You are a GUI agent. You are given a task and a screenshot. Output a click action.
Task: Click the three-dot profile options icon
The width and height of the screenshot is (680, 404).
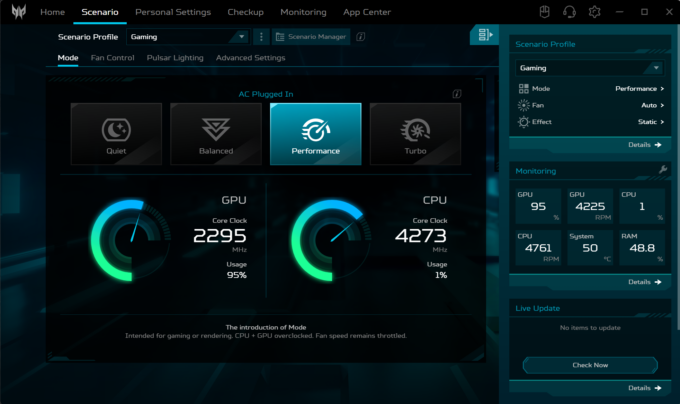[x=261, y=37]
